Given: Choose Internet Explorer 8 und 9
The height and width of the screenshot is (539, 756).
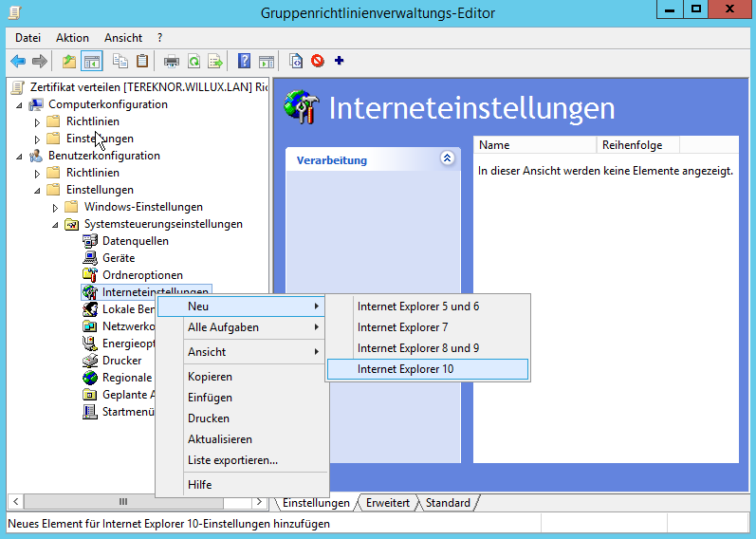Looking at the screenshot, I should pos(428,348).
